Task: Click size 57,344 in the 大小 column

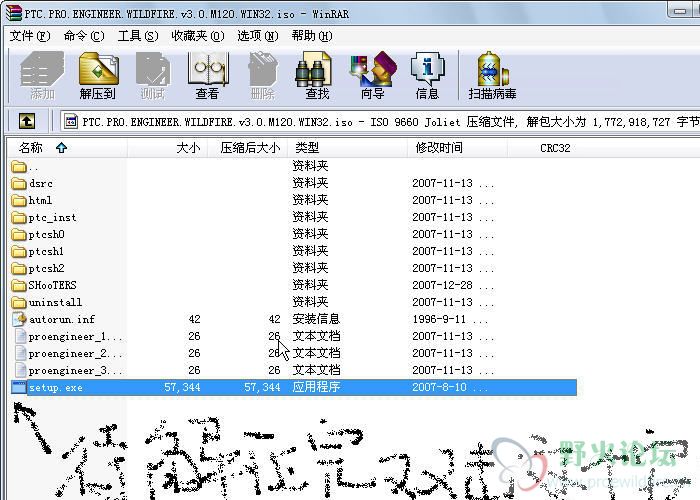Action: point(182,388)
